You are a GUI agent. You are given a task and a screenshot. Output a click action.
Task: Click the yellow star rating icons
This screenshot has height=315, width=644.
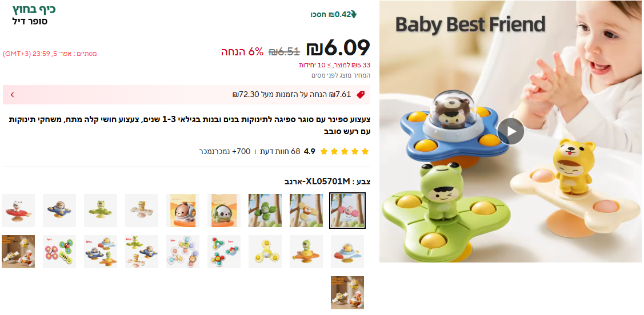tap(344, 151)
